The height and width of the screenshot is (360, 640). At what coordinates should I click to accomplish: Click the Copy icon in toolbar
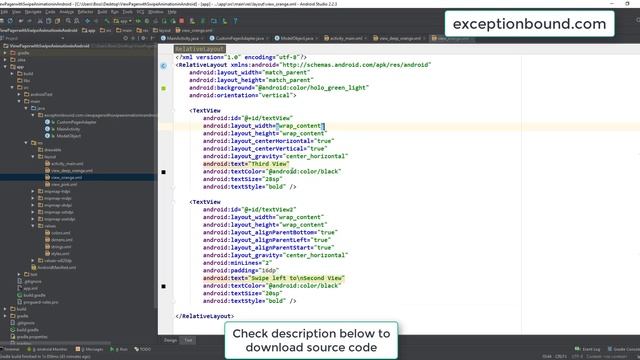(x=49, y=21)
